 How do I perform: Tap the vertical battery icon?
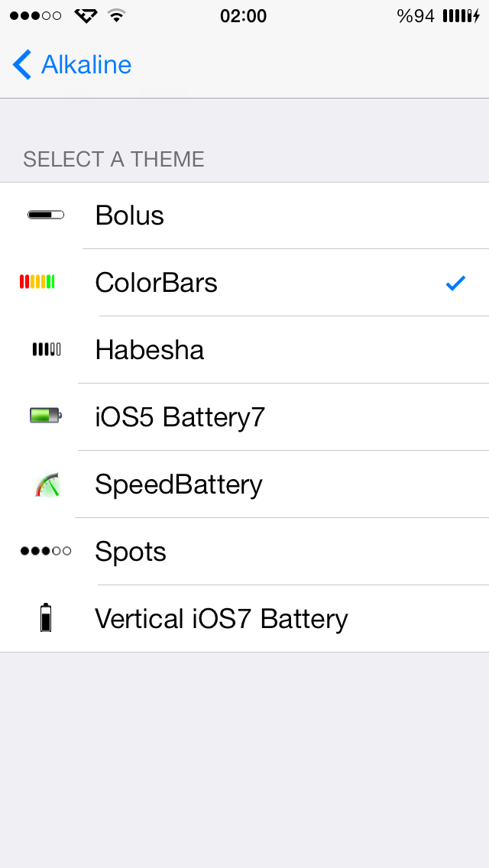click(x=46, y=618)
